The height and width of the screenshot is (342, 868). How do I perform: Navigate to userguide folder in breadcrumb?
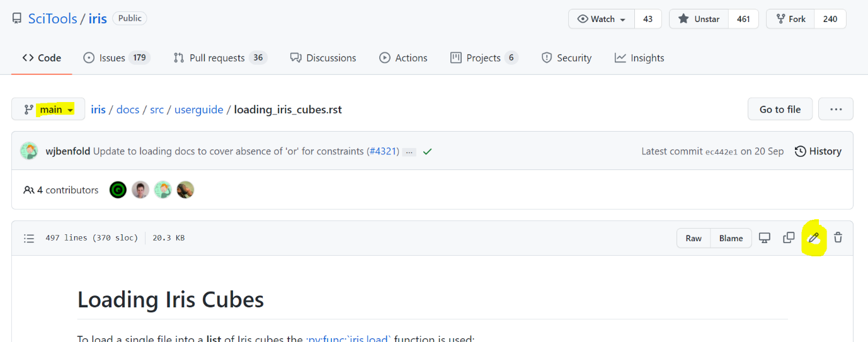(198, 110)
